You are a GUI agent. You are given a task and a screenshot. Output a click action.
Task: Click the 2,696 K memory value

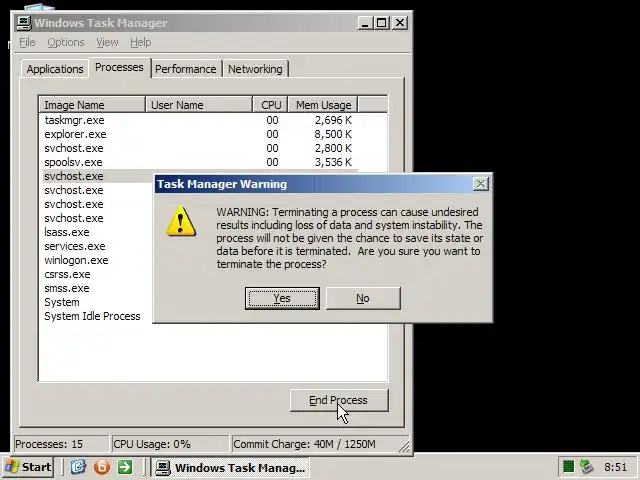[x=333, y=120]
